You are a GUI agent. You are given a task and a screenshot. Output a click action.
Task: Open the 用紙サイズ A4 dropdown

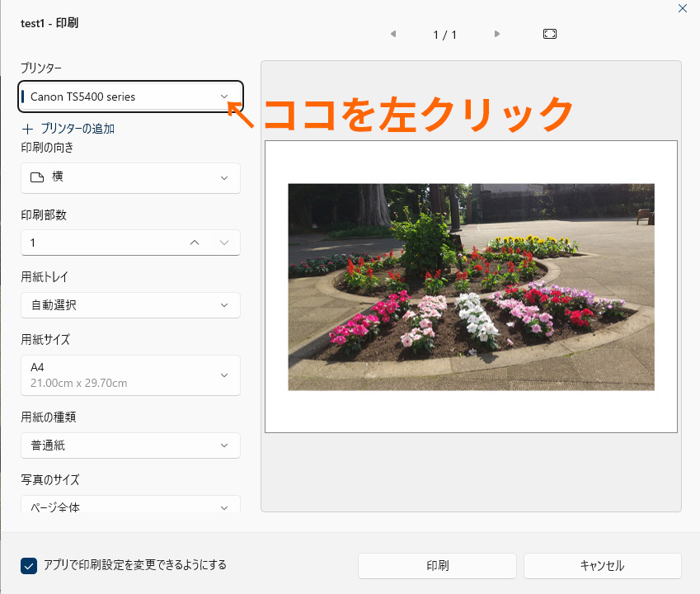pyautogui.click(x=130, y=375)
